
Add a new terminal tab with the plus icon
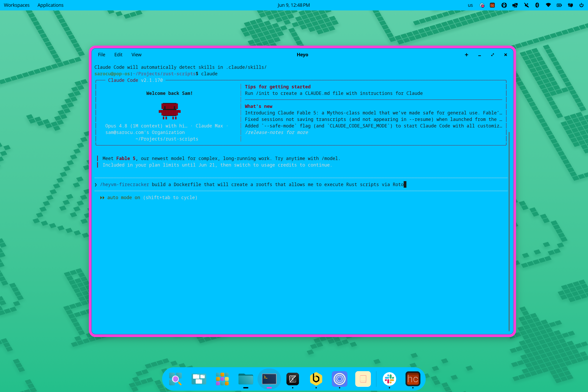pyautogui.click(x=467, y=55)
